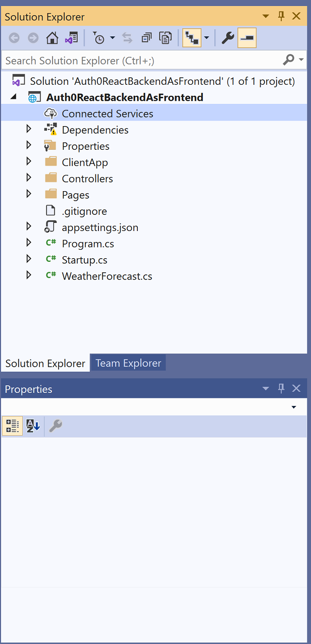Viewport: 311px width, 644px height.
Task: Switch to the Team Explorer tab
Action: pyautogui.click(x=128, y=363)
